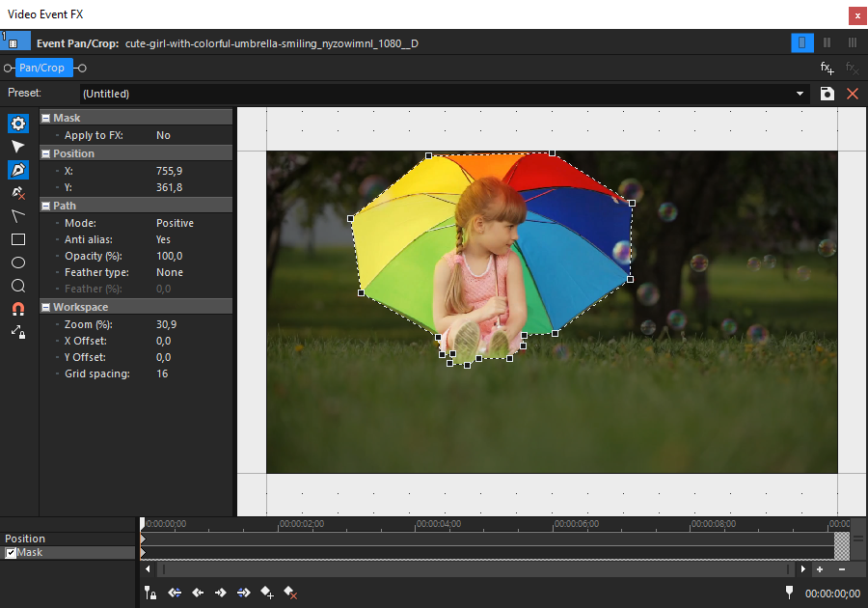The image size is (868, 608).
Task: Open the Preset dropdown arrow
Action: click(800, 94)
